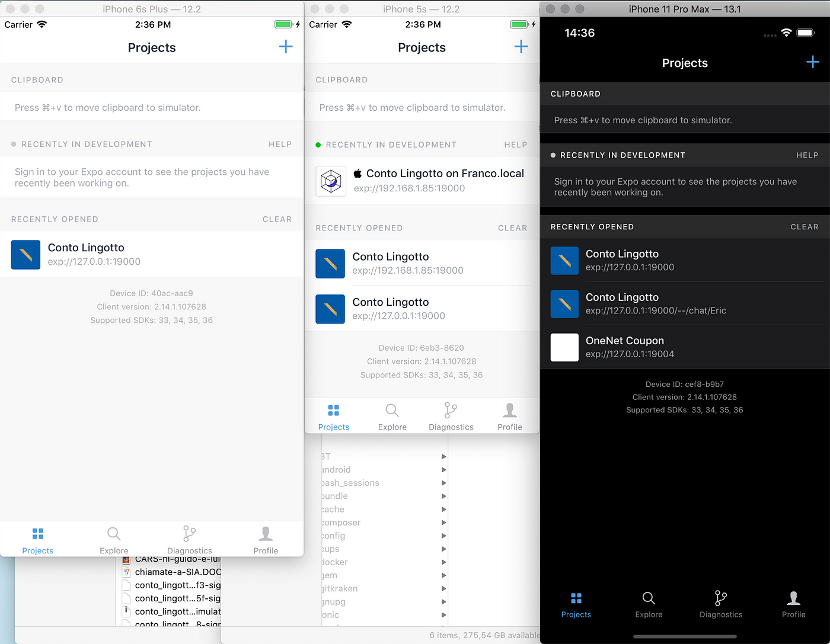Open Conto Lingotto exp://127.0.0.1:19000 in iPhone 11 Pro Max
This screenshot has width=830, height=644.
(x=685, y=260)
